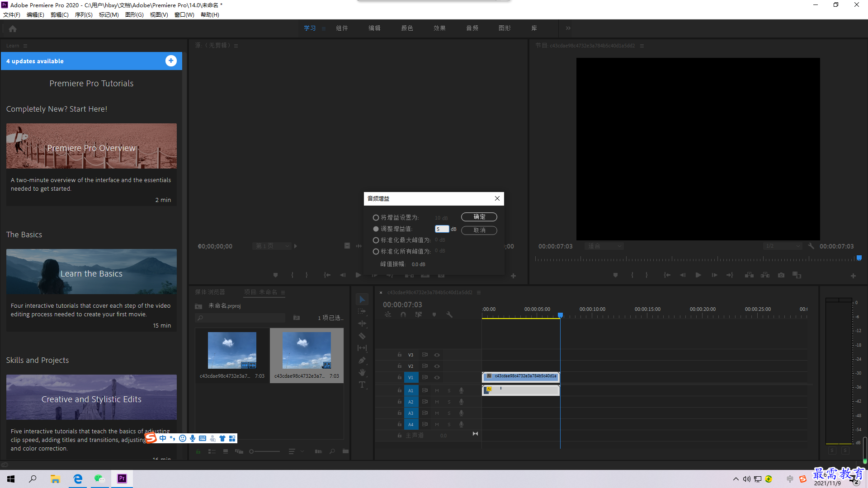
Task: Toggle V1 track visibility eye
Action: [437, 378]
